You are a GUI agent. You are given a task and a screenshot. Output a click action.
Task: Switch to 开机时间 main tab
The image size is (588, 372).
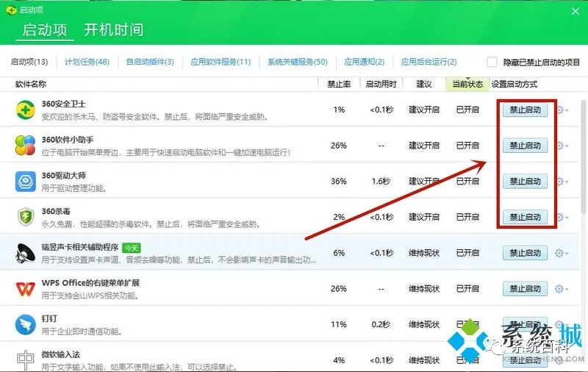tap(114, 30)
